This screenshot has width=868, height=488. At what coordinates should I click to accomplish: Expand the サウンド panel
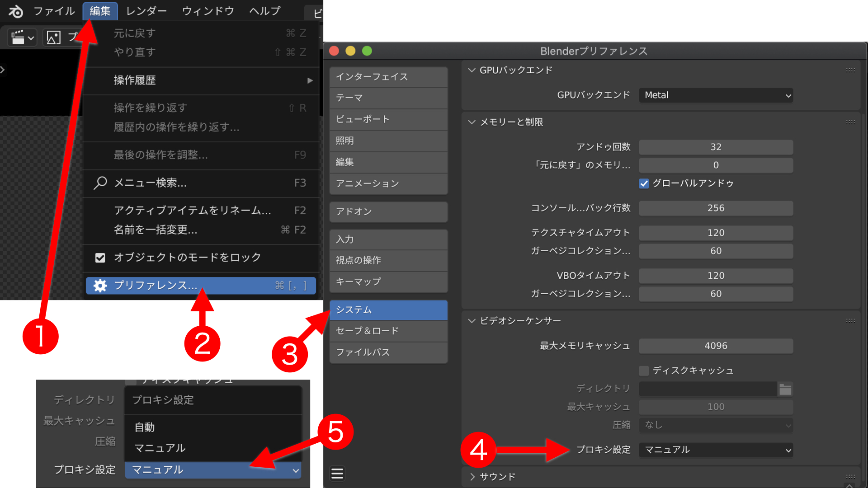[472, 477]
